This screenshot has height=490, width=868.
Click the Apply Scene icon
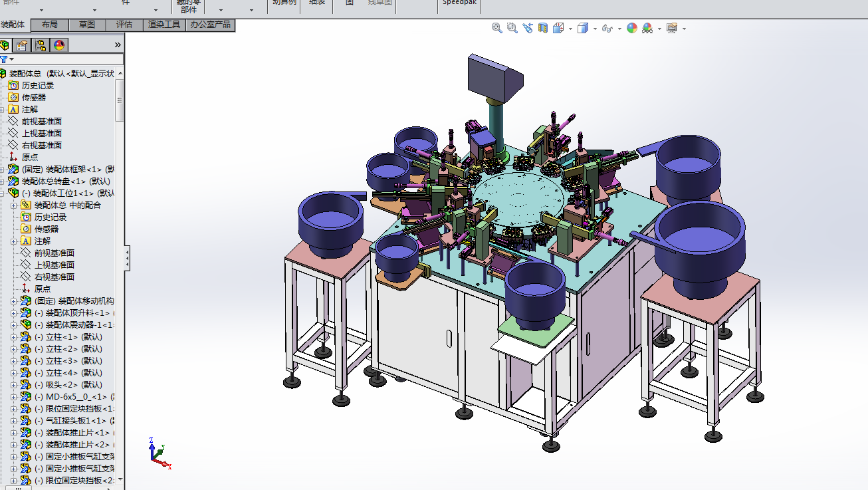point(647,28)
